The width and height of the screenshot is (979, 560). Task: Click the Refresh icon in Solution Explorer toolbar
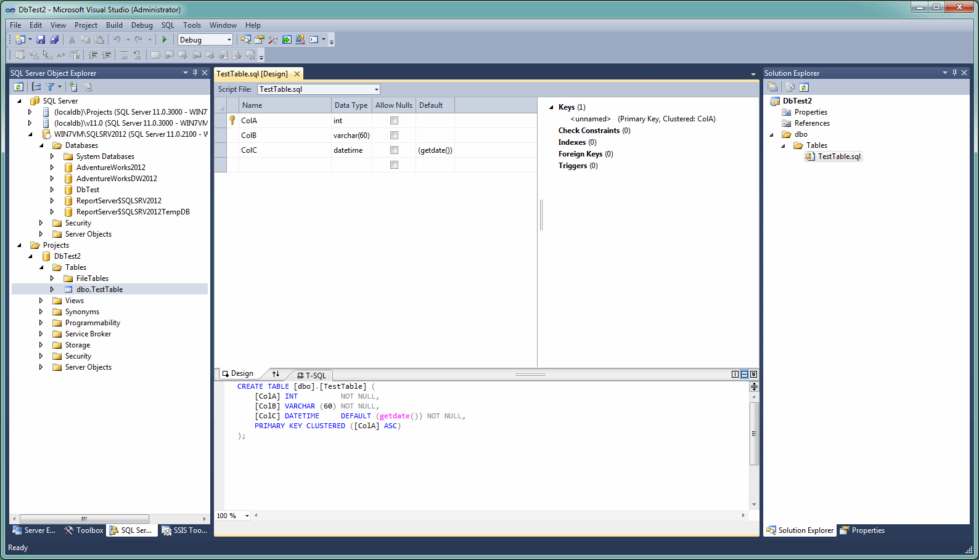coord(804,87)
